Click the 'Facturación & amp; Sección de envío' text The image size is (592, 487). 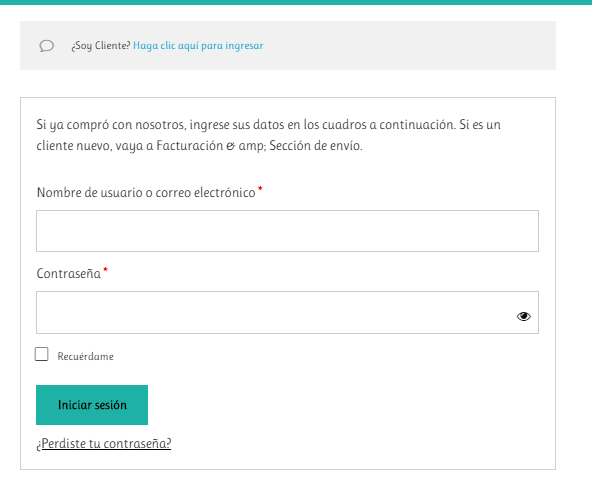(x=259, y=145)
